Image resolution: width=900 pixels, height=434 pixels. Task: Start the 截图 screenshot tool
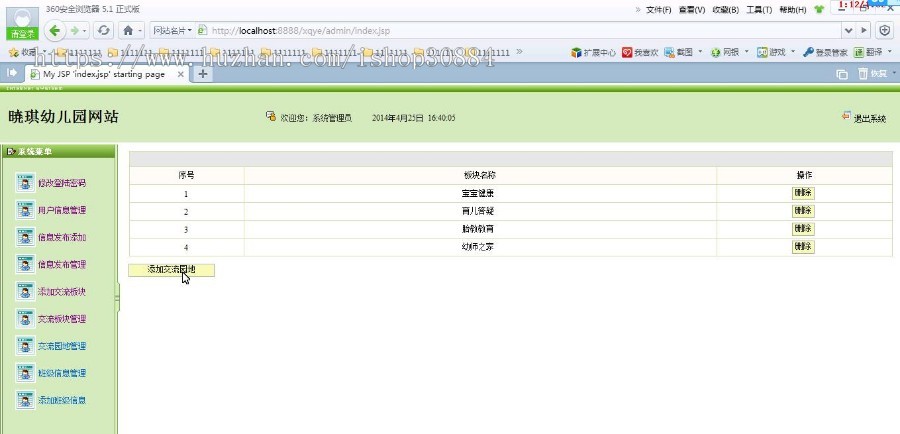678,52
